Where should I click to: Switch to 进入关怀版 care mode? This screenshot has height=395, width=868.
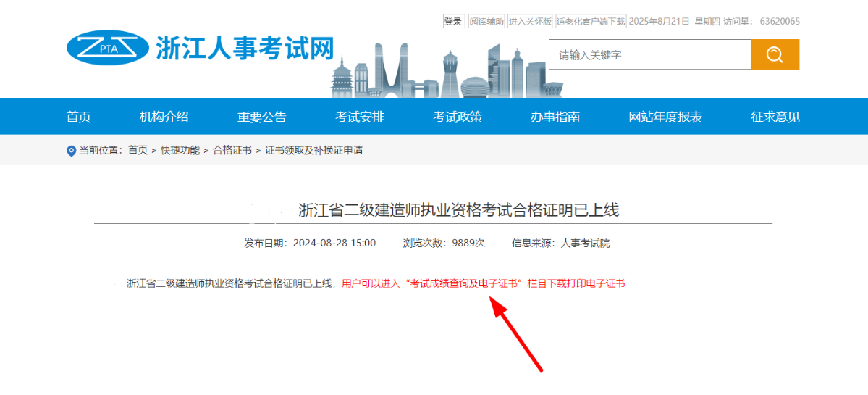click(x=530, y=22)
